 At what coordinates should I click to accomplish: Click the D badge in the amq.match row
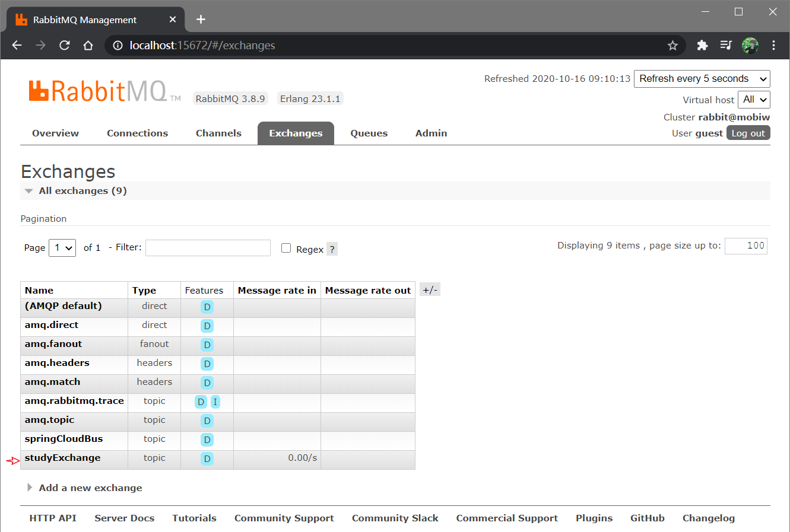207,383
